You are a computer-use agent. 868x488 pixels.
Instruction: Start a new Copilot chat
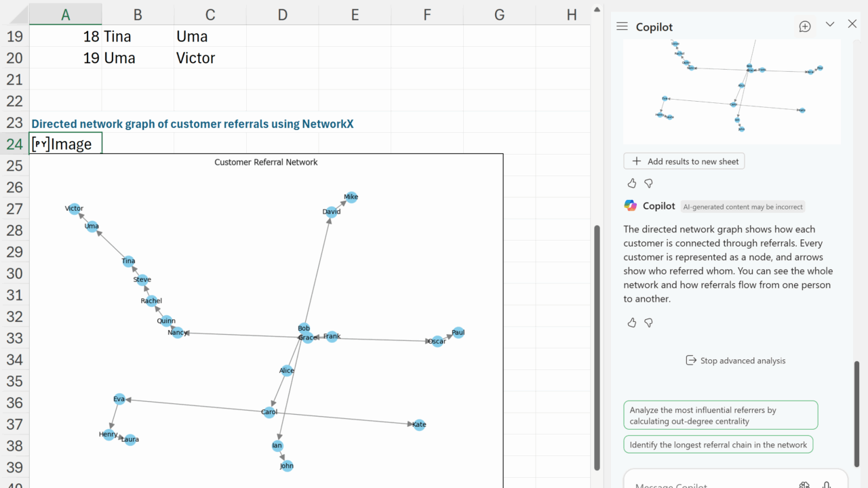click(x=805, y=26)
